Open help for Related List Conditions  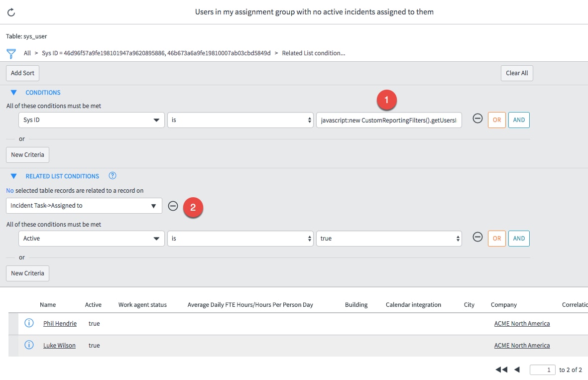(x=113, y=175)
